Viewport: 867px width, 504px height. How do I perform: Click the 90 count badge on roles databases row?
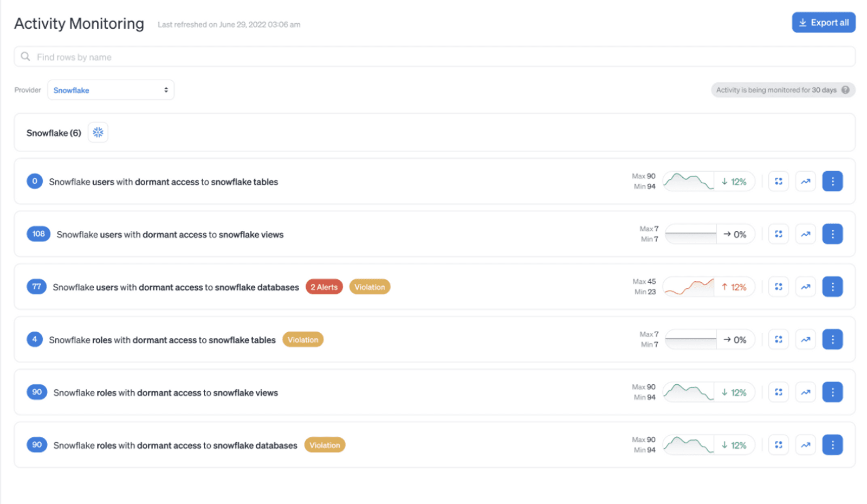(37, 444)
